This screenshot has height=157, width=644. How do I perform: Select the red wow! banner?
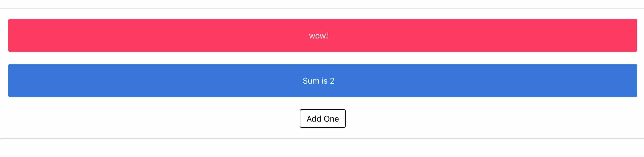323,35
